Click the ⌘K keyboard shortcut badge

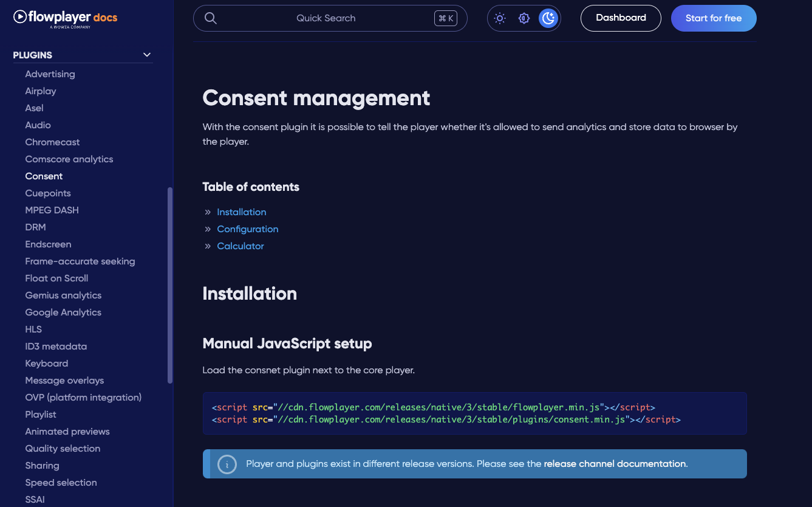point(446,18)
